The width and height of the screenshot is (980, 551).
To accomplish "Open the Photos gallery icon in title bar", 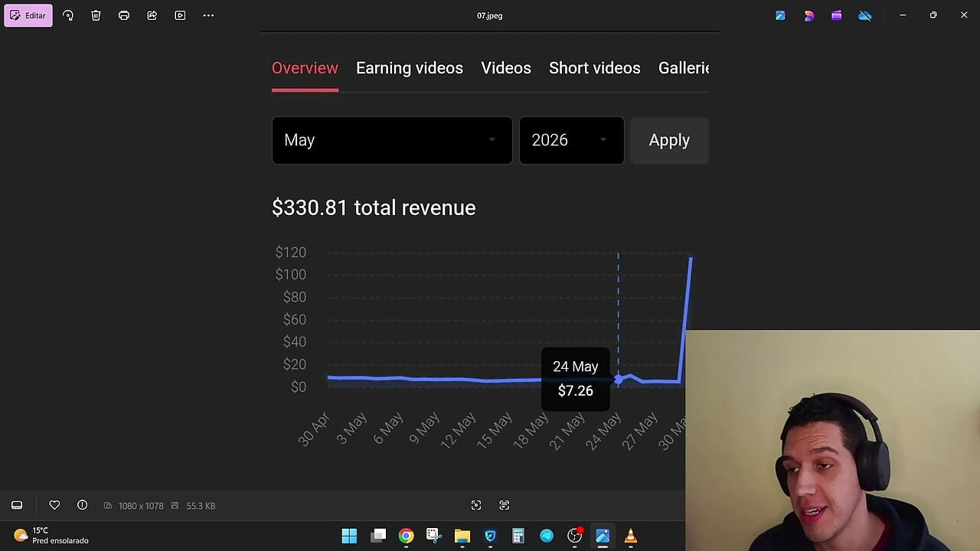I will 780,15.
